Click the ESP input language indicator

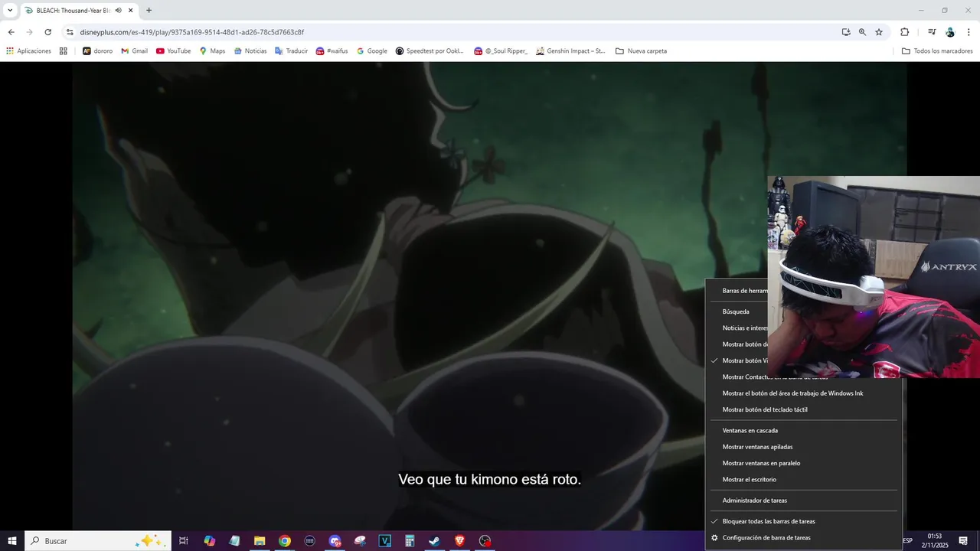(x=908, y=541)
